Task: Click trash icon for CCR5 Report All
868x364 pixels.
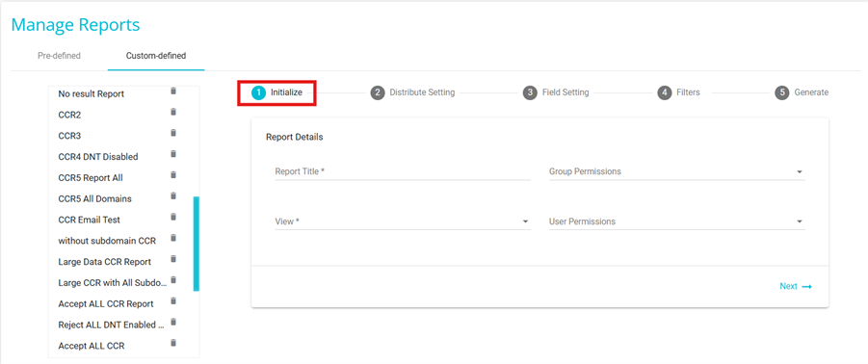Action: (173, 175)
